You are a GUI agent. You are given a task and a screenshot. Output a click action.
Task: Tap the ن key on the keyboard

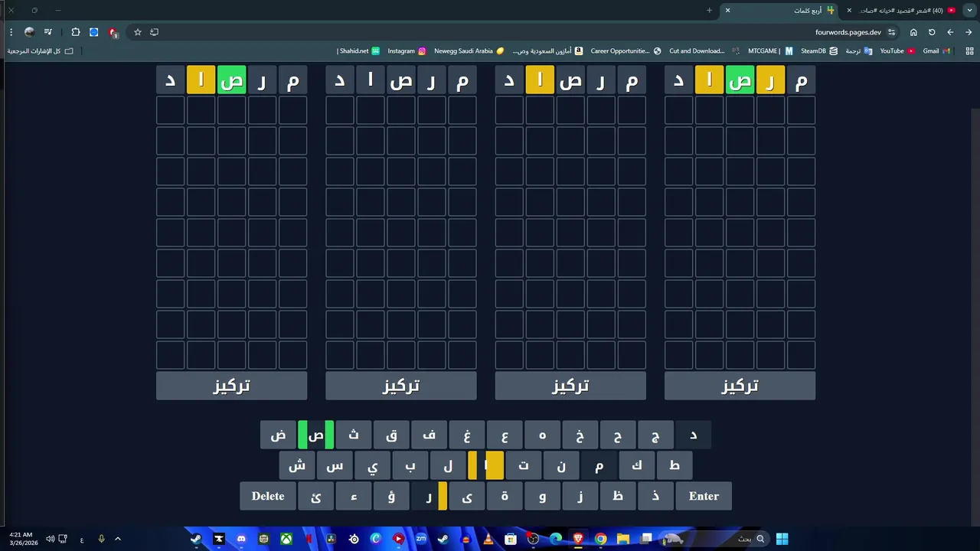[x=561, y=465]
